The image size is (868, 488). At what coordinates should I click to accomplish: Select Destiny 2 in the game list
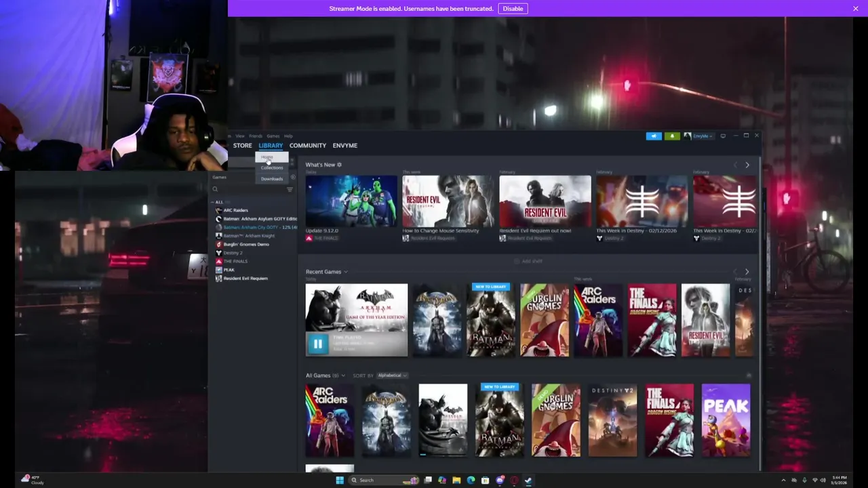[x=229, y=253]
